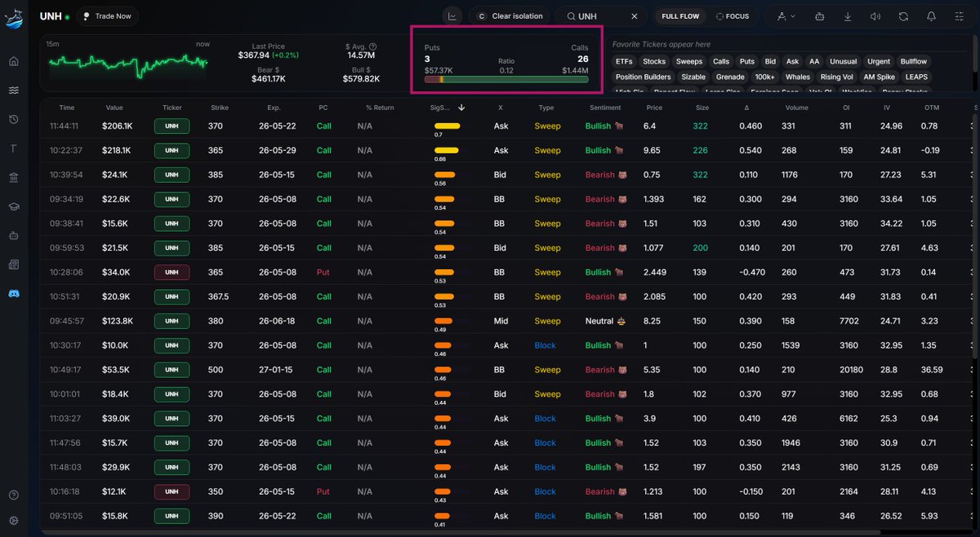Sort by the OTM column header
The width and height of the screenshot is (980, 537).
[x=932, y=108]
